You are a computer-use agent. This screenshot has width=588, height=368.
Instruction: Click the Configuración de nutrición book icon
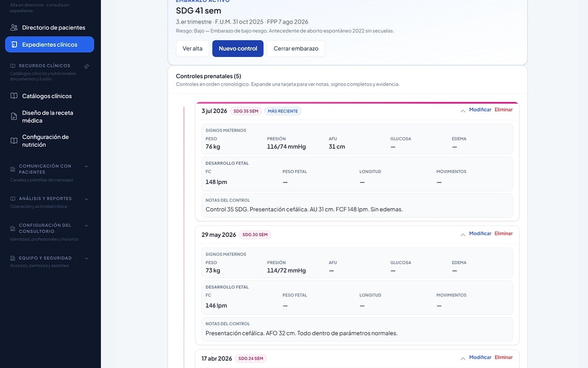[x=14, y=141]
